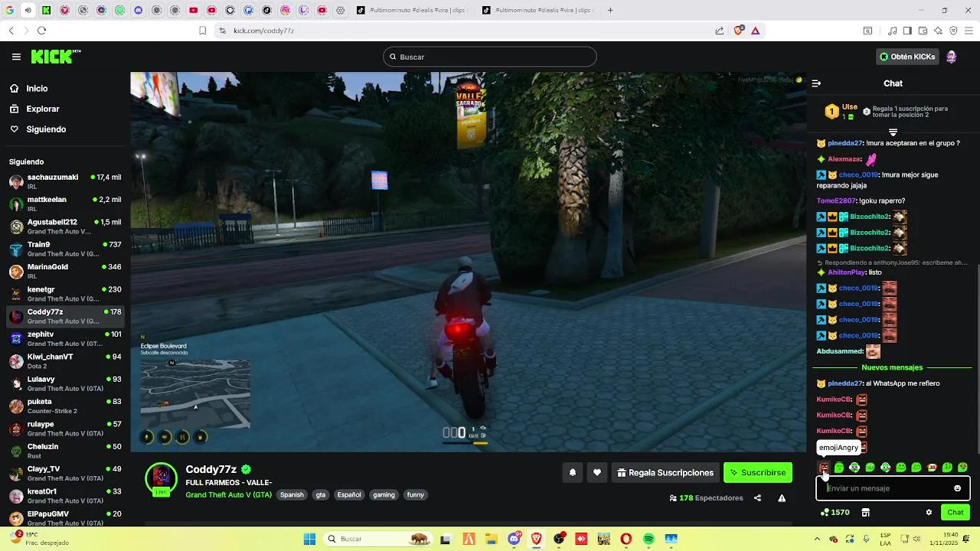Click the gta tag
The width and height of the screenshot is (980, 551).
click(321, 494)
